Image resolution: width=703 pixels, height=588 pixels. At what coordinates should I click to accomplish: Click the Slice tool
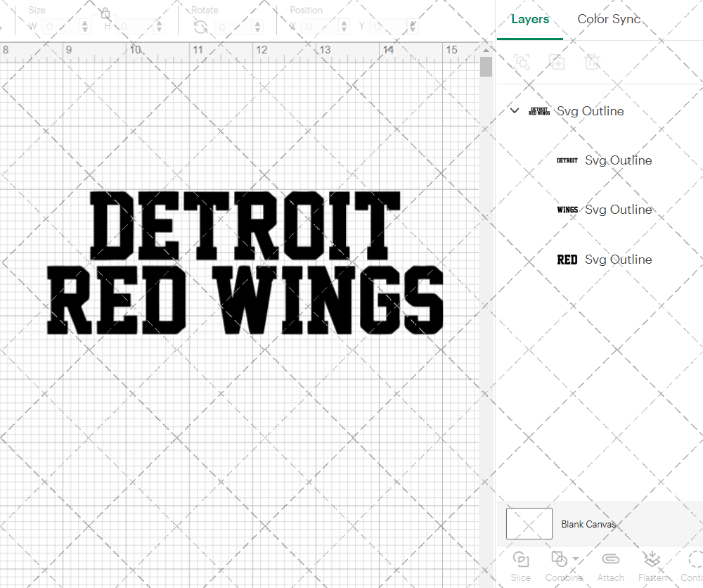tap(520, 566)
